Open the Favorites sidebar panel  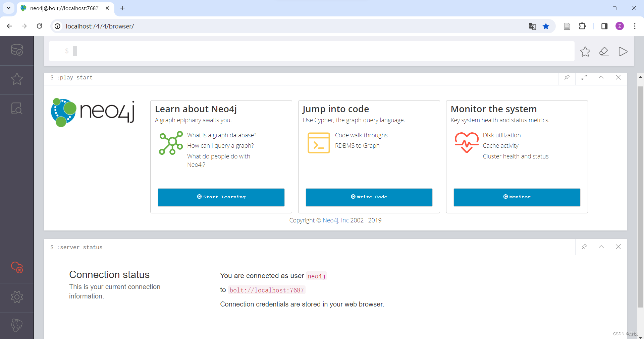17,79
